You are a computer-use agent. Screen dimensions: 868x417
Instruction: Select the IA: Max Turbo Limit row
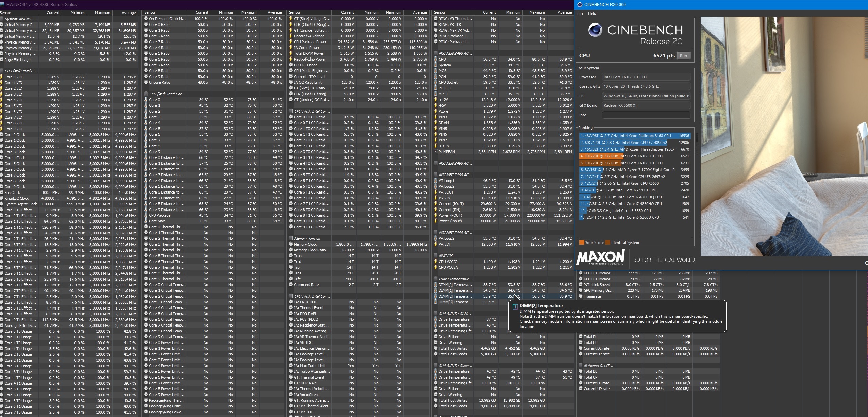pyautogui.click(x=358, y=366)
